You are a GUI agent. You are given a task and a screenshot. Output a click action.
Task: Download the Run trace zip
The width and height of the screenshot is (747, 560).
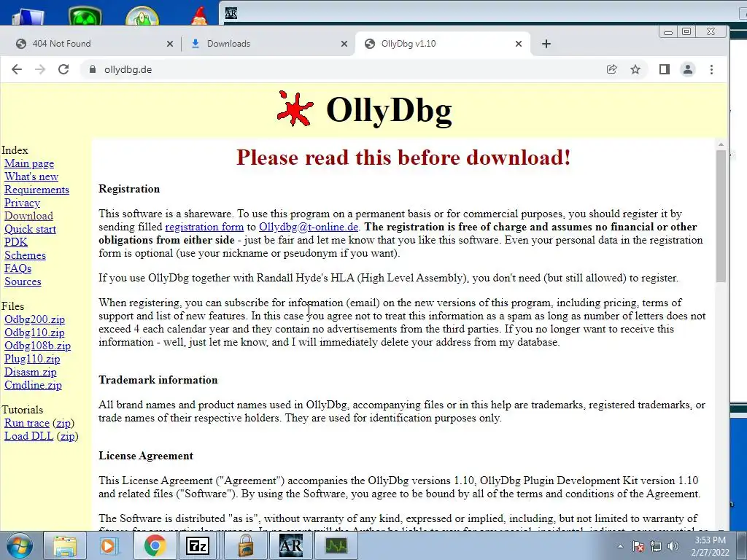(x=63, y=423)
